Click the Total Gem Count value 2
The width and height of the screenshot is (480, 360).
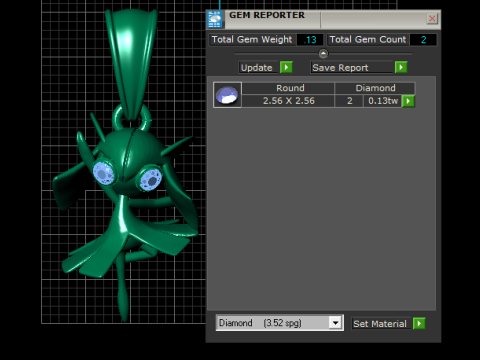pos(423,40)
